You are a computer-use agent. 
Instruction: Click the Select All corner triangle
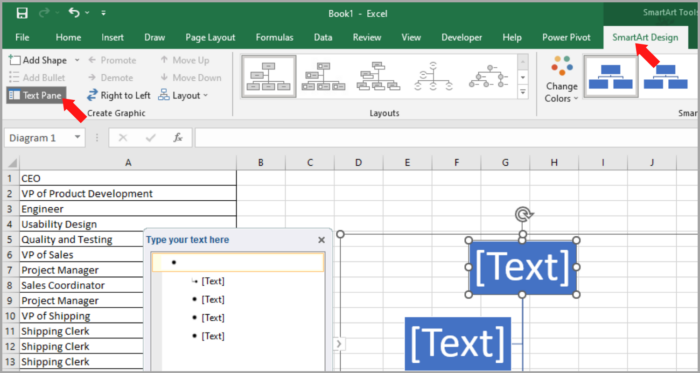tap(11, 163)
